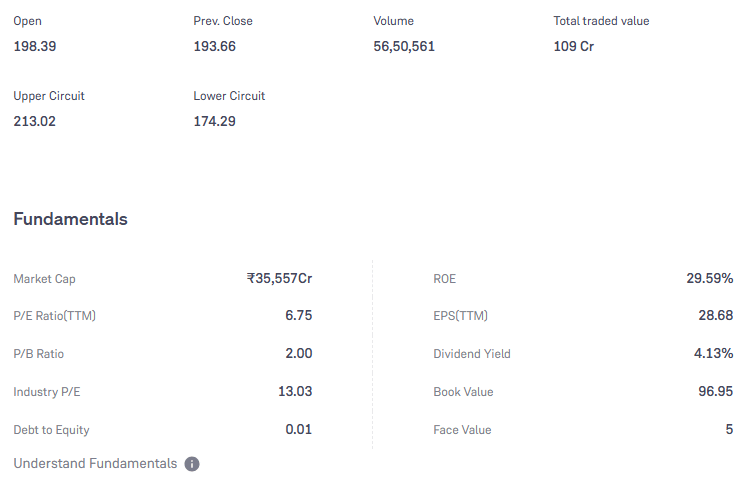Click the Volume figure 56,50,561
The height and width of the screenshot is (498, 753).
click(x=404, y=47)
